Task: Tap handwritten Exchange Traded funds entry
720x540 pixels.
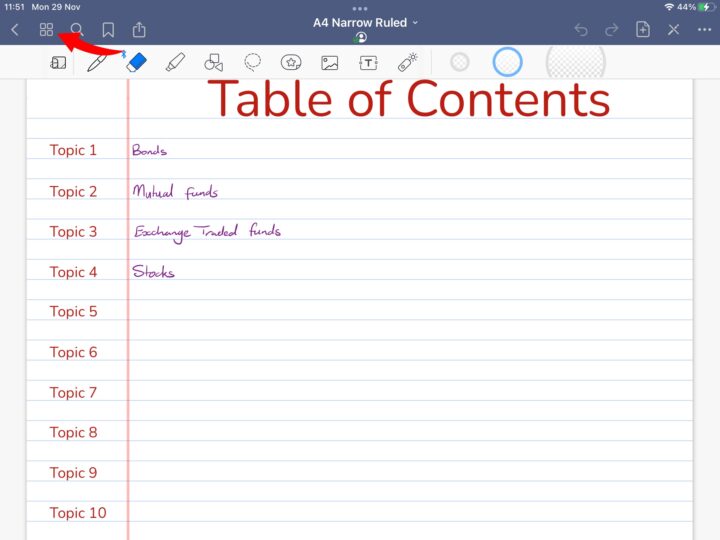Action: 207,232
